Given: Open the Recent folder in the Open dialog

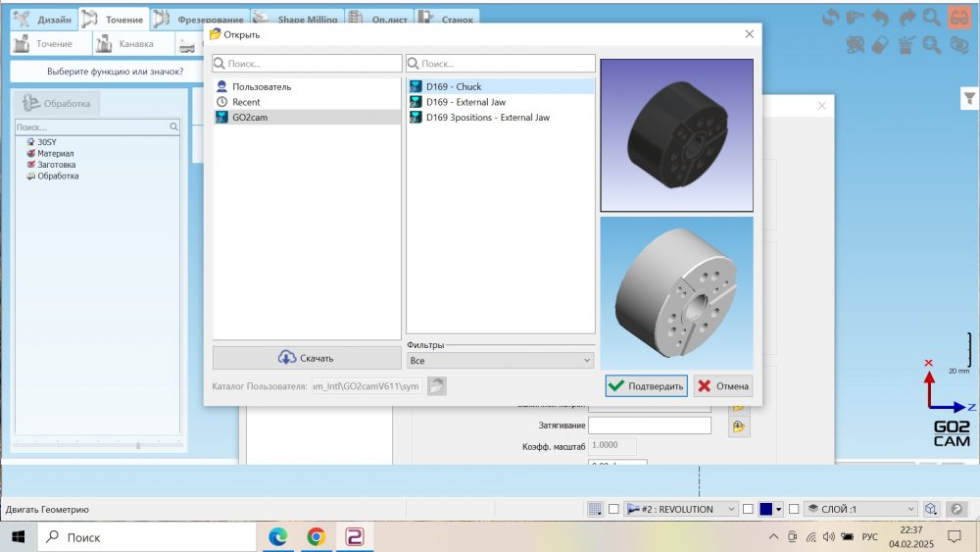Looking at the screenshot, I should (307, 102).
